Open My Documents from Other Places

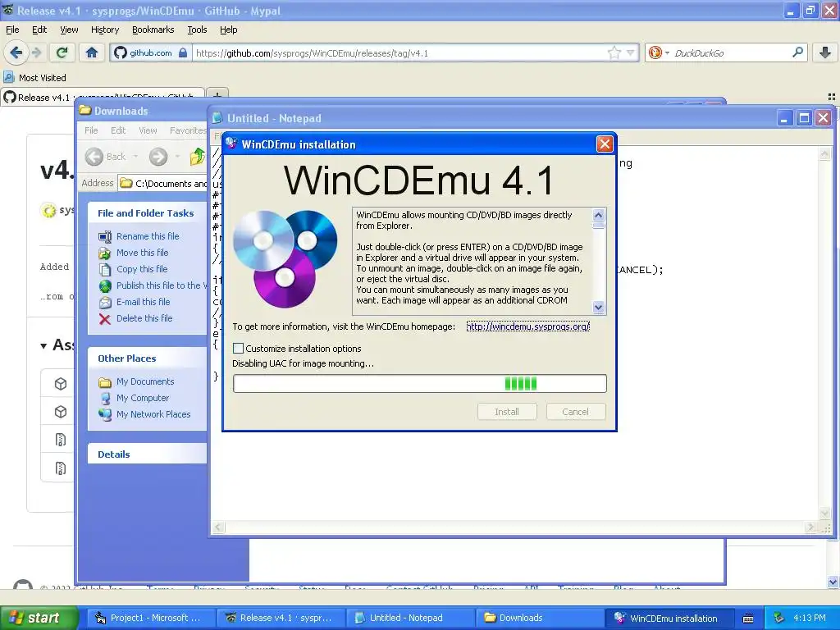coord(145,381)
